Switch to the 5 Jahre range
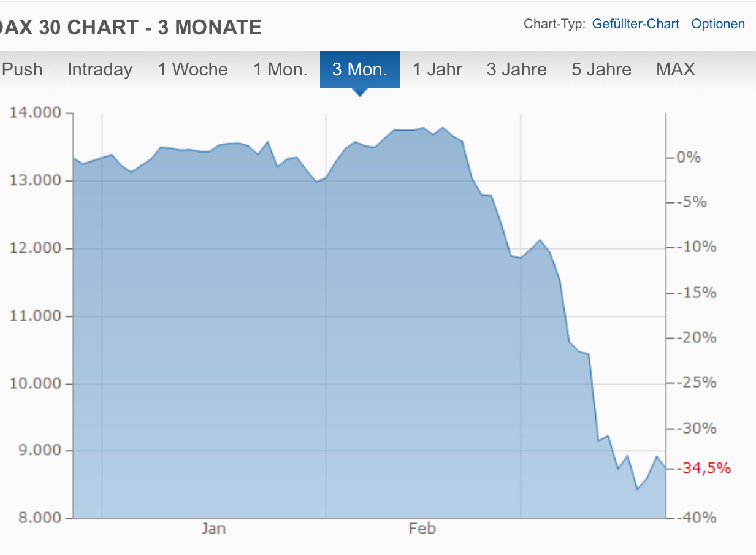Image resolution: width=756 pixels, height=555 pixels. click(601, 69)
